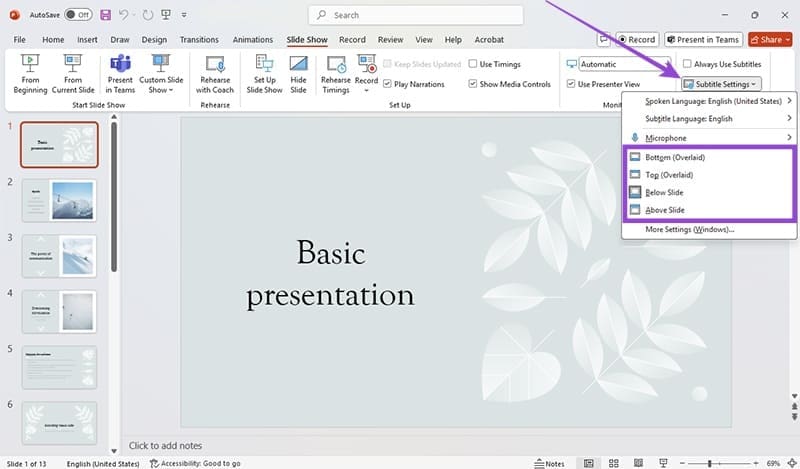Start slideshow From Current Slide
This screenshot has width=800, height=469.
point(73,74)
